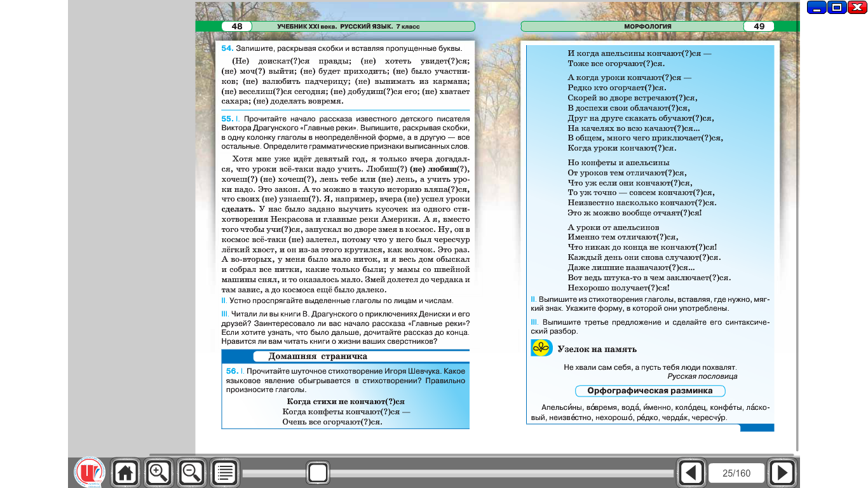868x488 pixels.
Task: Click the line Скорей во дворе встречают(?)ся,
Action: point(633,97)
